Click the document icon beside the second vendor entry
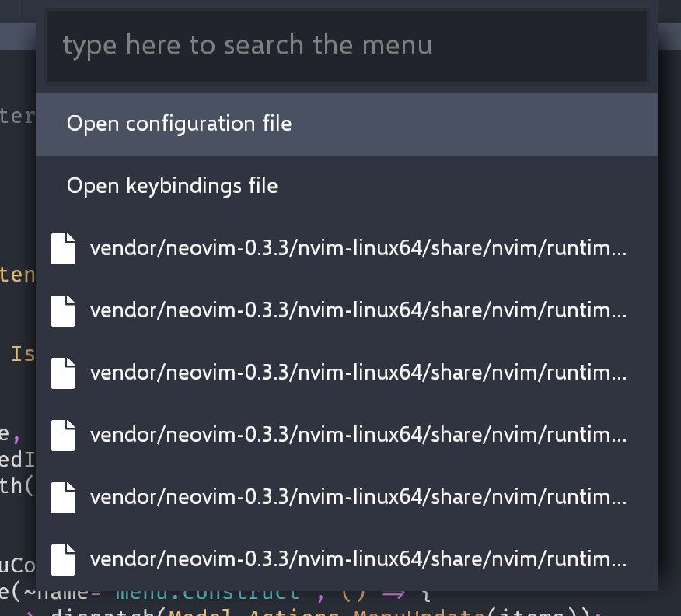This screenshot has height=616, width=681. pos(63,310)
